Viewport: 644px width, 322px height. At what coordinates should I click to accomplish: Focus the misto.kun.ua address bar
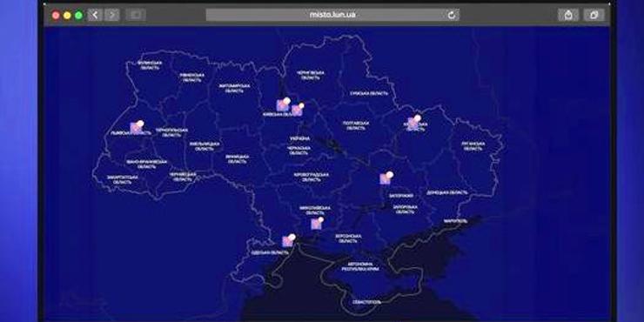[x=332, y=15]
